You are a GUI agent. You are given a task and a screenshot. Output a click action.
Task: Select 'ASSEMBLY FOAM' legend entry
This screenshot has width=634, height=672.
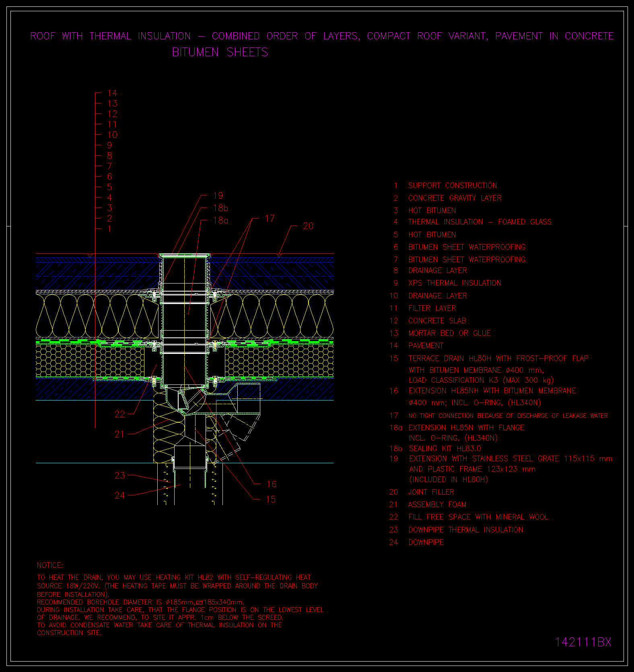[437, 504]
